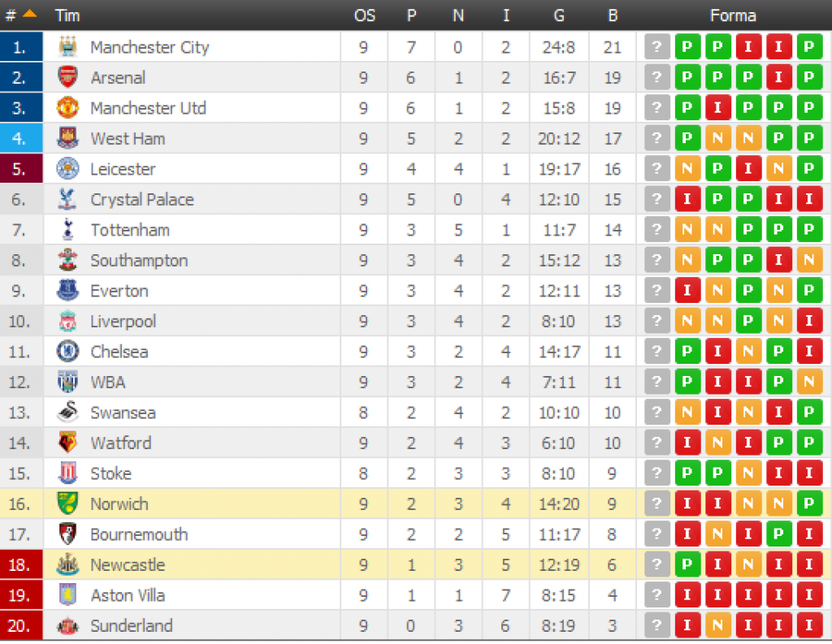832x644 pixels.
Task: Click the Manchester City club crest
Action: pos(67,46)
